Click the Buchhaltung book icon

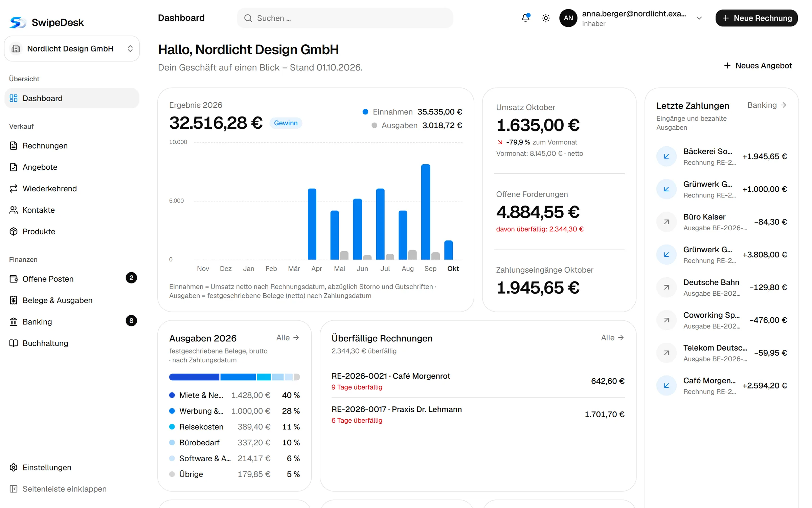click(x=14, y=343)
